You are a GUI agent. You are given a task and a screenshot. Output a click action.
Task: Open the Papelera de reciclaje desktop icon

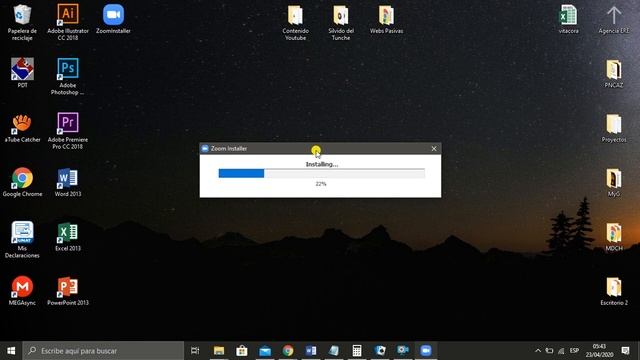point(22,22)
